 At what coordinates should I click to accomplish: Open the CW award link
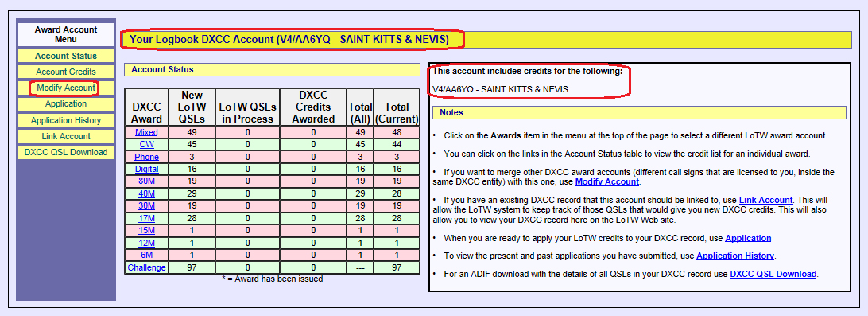click(x=147, y=145)
